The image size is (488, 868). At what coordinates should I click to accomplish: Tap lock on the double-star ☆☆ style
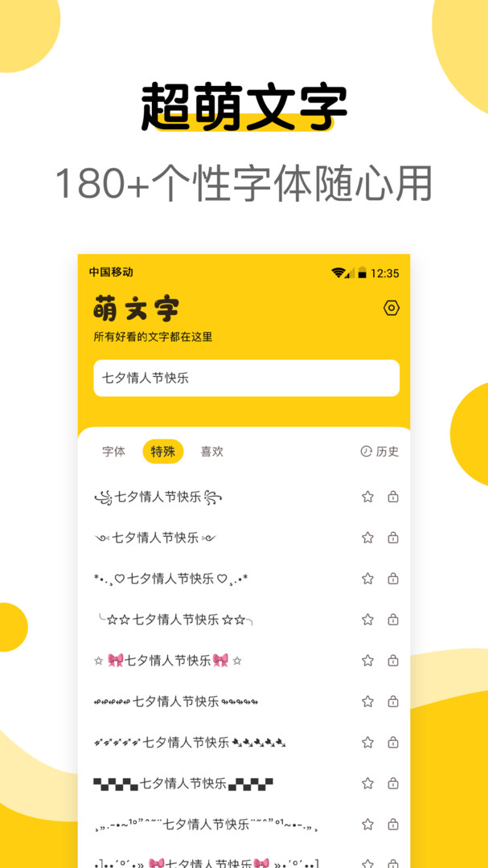coord(392,620)
